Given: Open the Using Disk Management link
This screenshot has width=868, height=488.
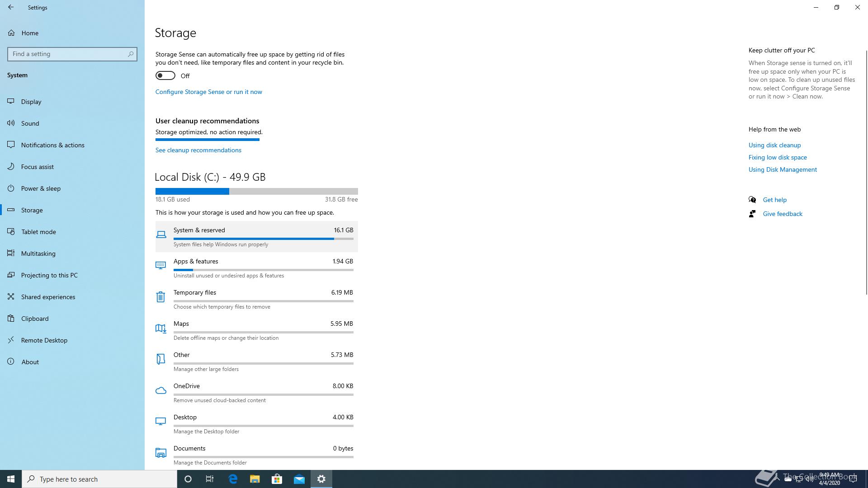Looking at the screenshot, I should pyautogui.click(x=783, y=169).
